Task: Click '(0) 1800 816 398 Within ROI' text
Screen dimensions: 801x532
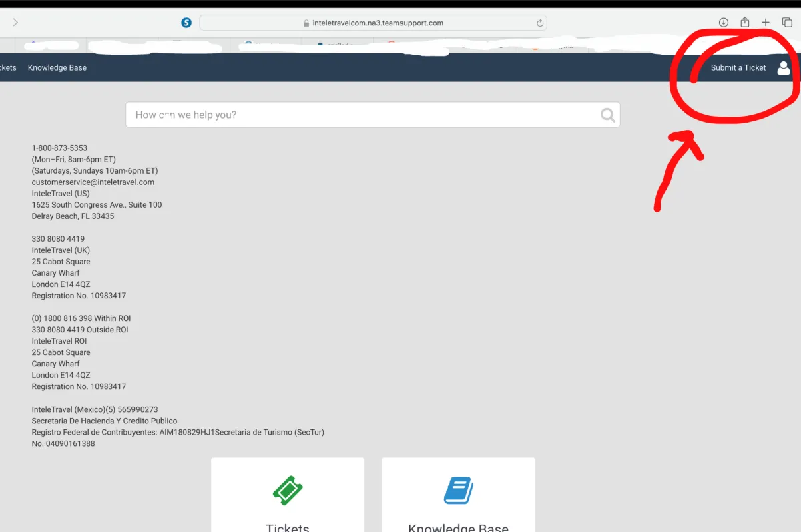Action: point(81,318)
